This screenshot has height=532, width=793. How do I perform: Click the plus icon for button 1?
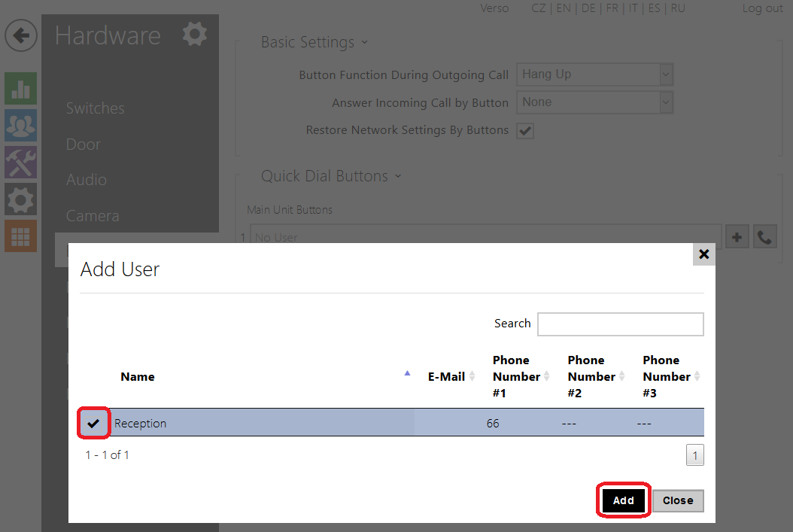pyautogui.click(x=737, y=237)
